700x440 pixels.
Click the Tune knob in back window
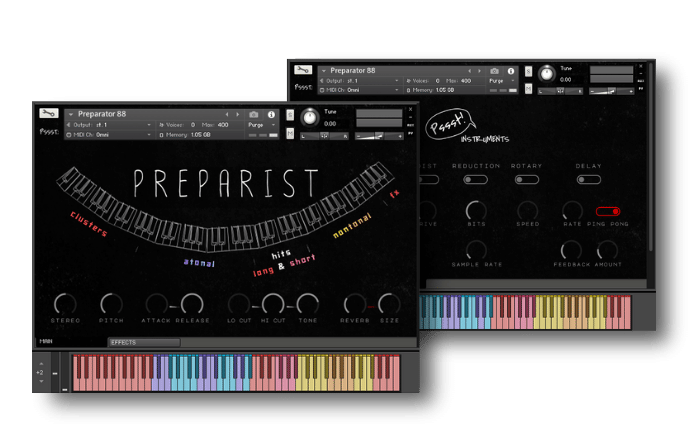547,74
